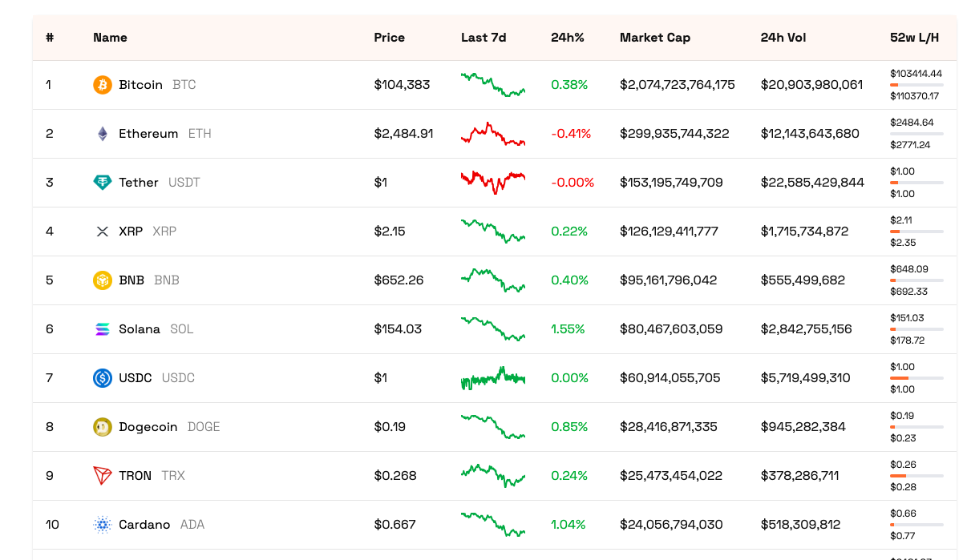This screenshot has height=560, width=967.
Task: Click the XRP cross logo icon
Action: tap(103, 232)
